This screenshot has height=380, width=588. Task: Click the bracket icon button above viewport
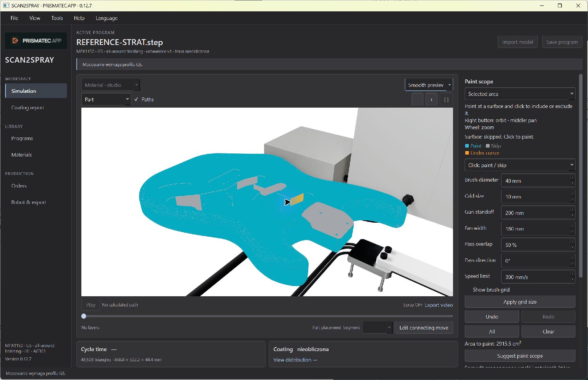446,99
